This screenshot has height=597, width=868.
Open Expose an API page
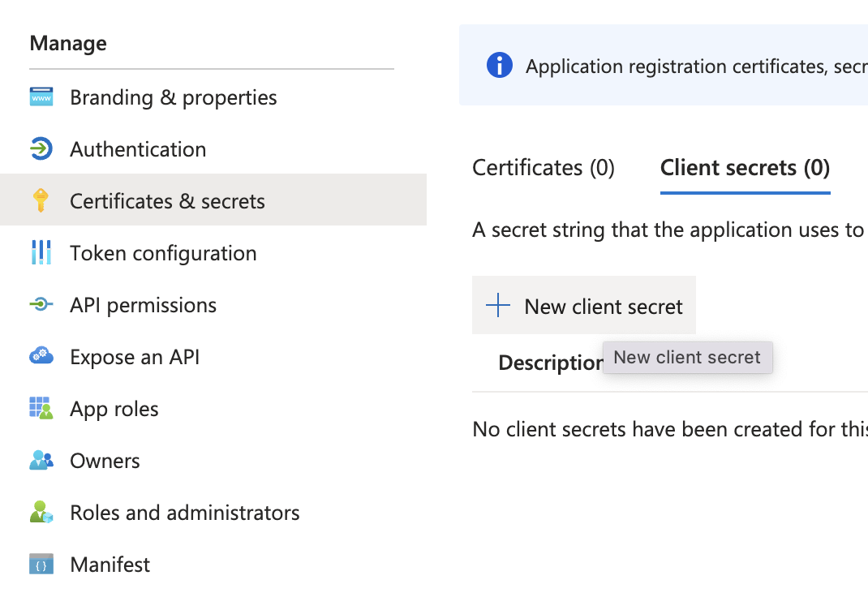213,358
